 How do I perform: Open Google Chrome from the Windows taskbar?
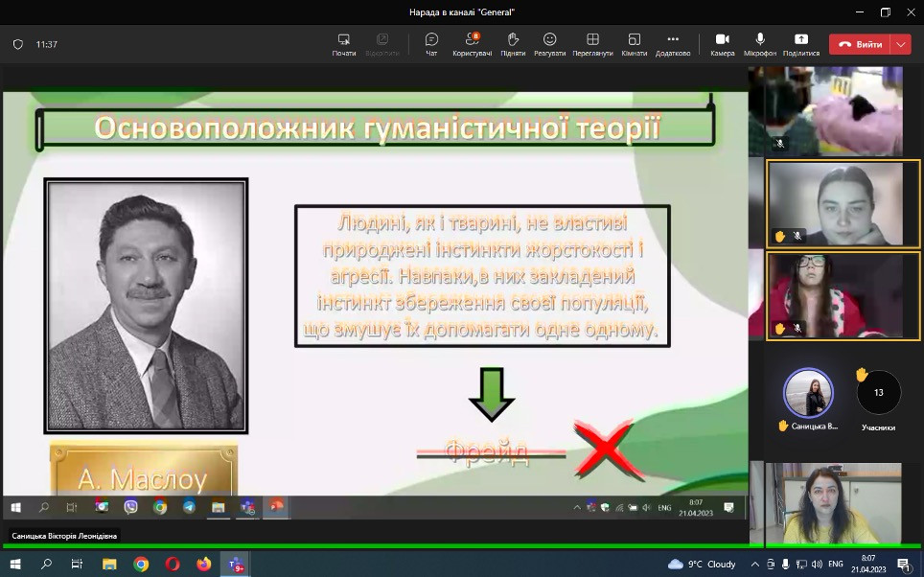[x=141, y=564]
